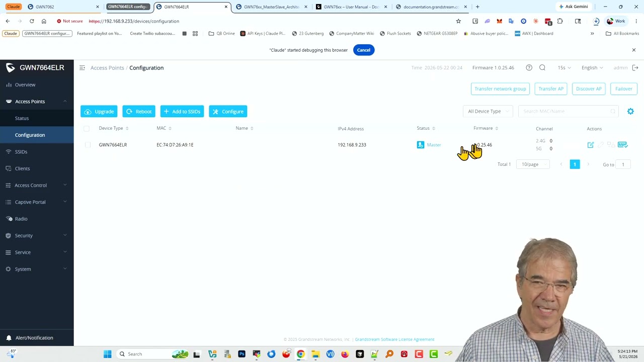Sort by MAC column
The height and width of the screenshot is (362, 644).
click(x=170, y=128)
